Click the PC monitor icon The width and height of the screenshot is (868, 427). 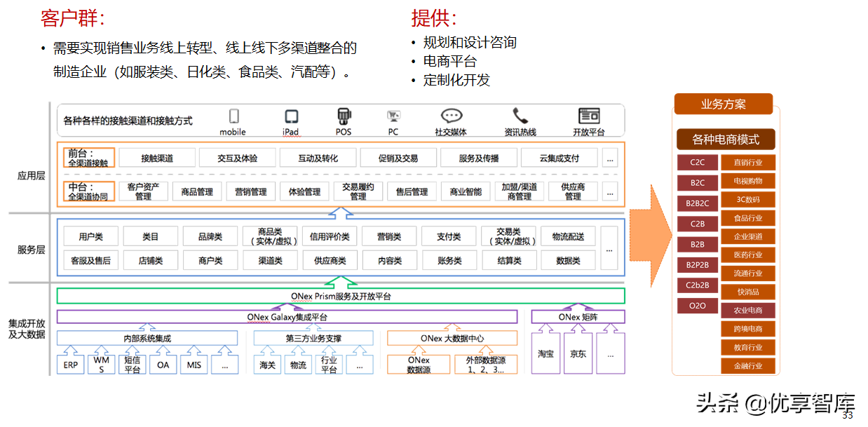click(393, 116)
